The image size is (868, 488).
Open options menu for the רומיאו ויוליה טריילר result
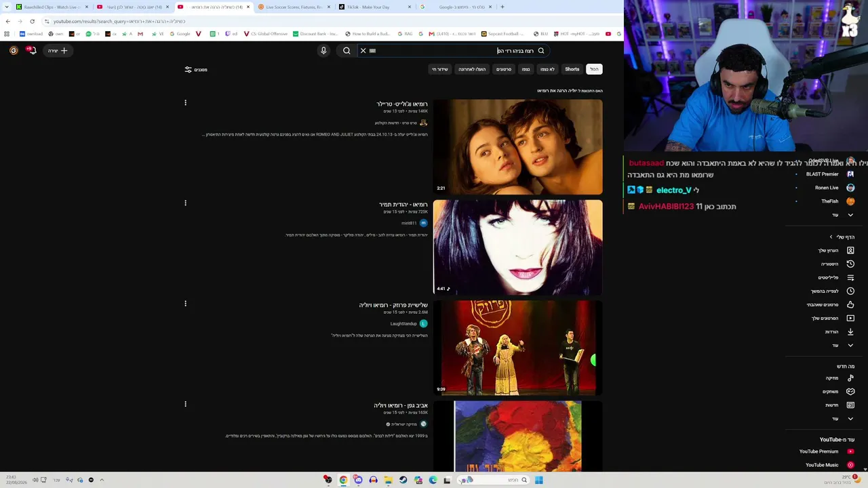(185, 103)
